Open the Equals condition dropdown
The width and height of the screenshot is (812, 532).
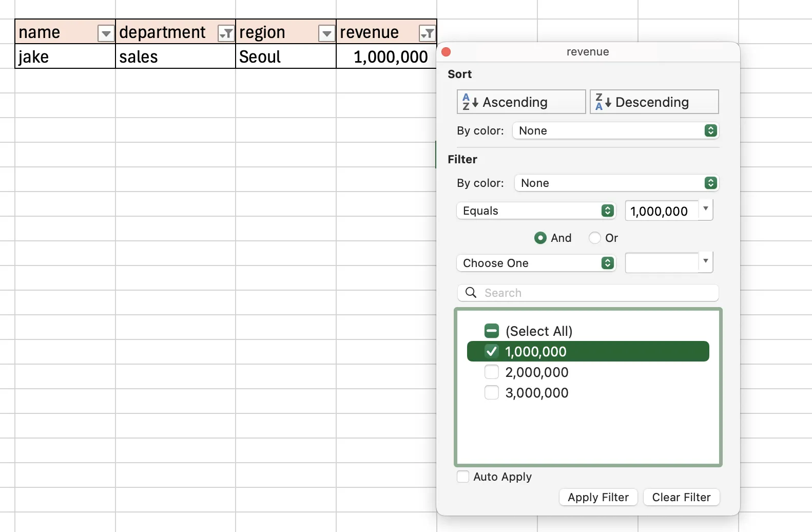[536, 211]
